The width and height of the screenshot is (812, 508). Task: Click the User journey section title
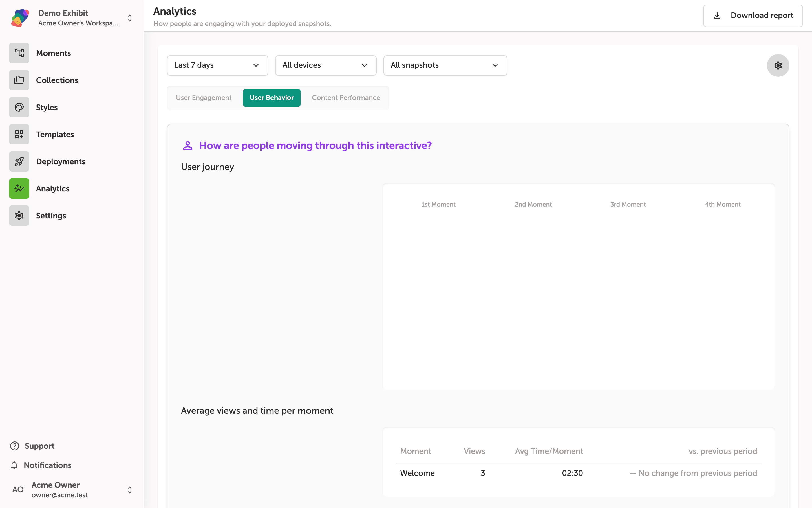point(207,167)
